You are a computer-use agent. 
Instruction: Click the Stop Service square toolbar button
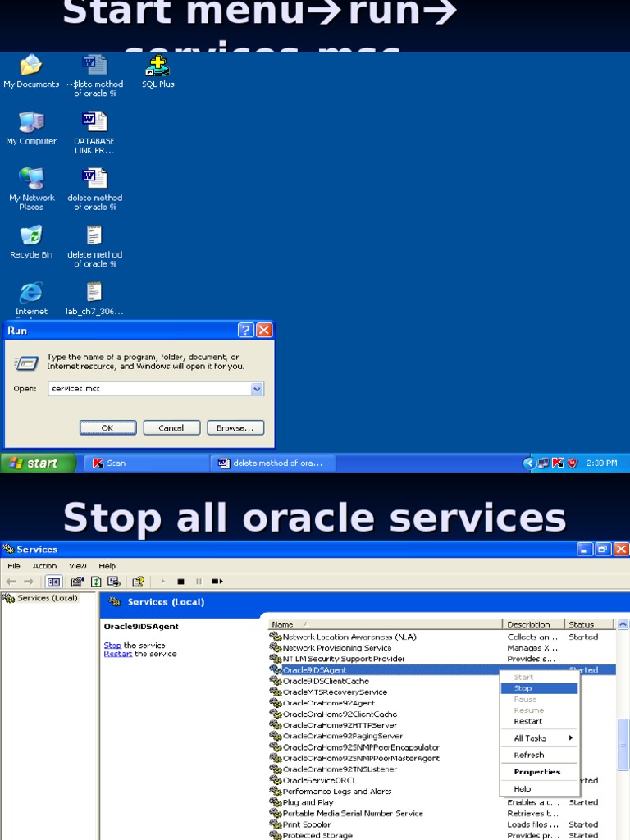(181, 582)
